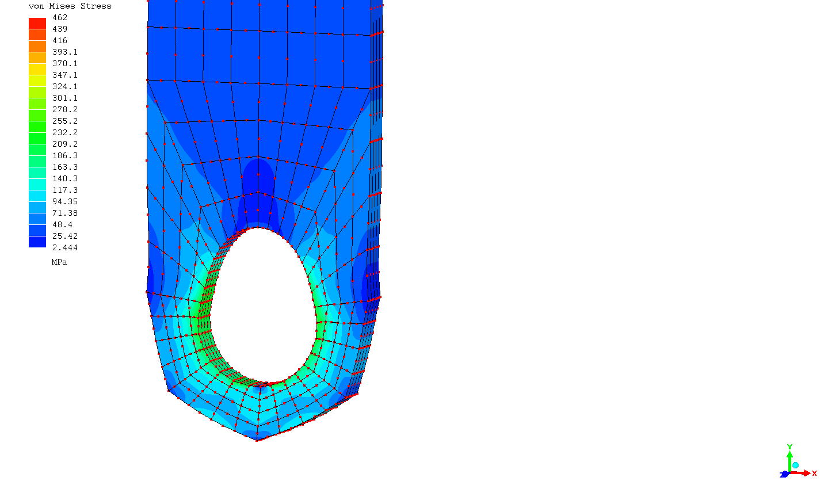This screenshot has height=504, width=824.
Task: Select the dark blue legend swatch between 2.444 and 25.42
Action: pos(37,242)
